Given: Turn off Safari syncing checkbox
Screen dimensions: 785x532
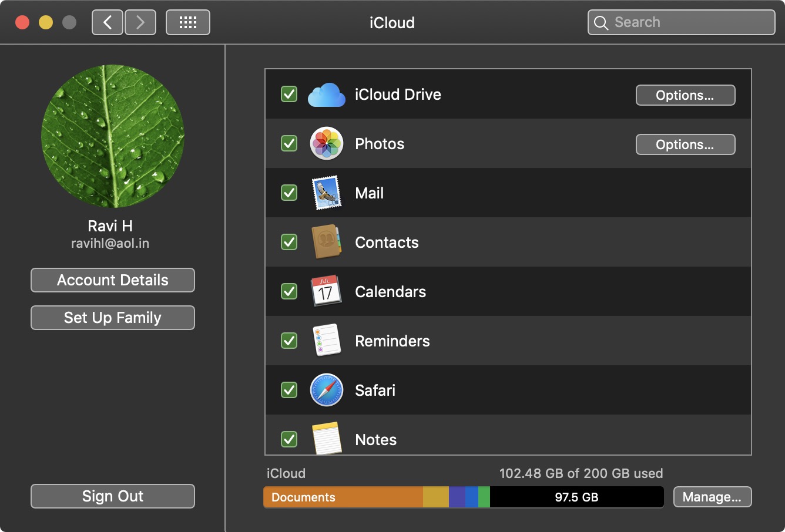Looking at the screenshot, I should click(x=289, y=390).
